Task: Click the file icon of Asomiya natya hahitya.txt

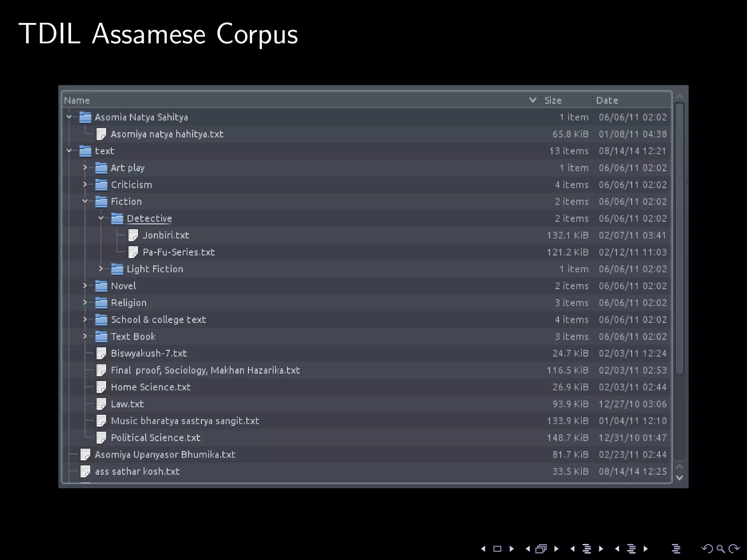Action: pyautogui.click(x=101, y=134)
